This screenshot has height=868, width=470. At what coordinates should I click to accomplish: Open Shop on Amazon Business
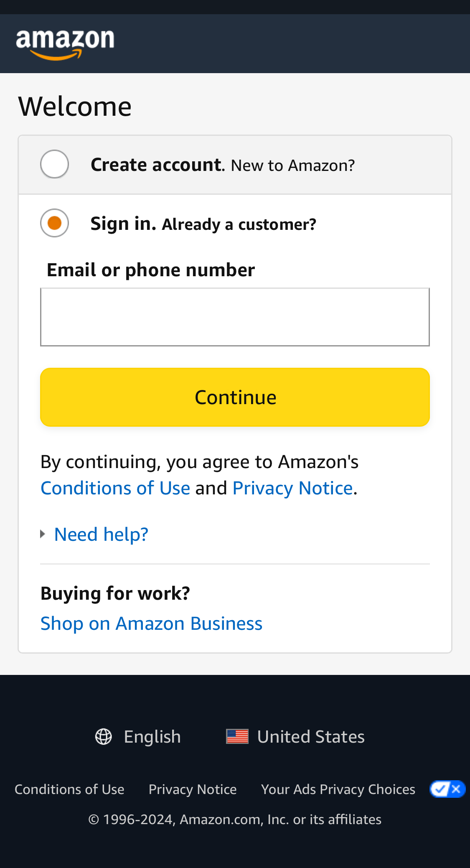[x=151, y=623]
